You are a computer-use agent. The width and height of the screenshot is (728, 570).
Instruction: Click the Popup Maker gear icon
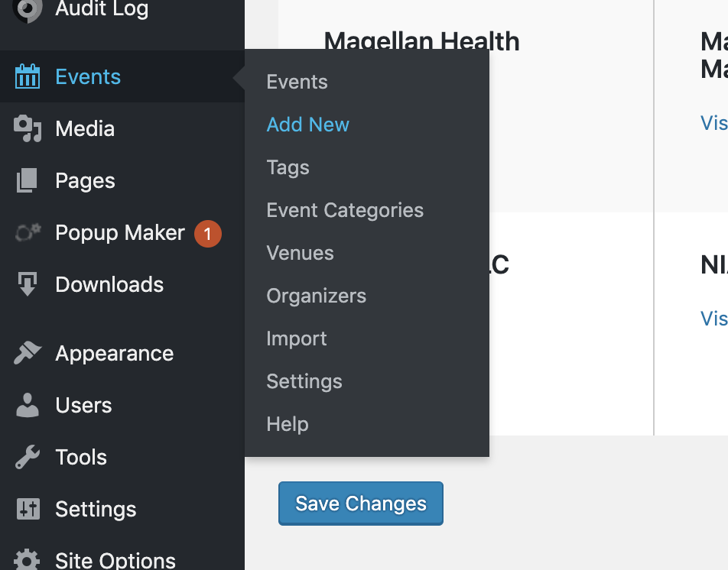point(28,232)
